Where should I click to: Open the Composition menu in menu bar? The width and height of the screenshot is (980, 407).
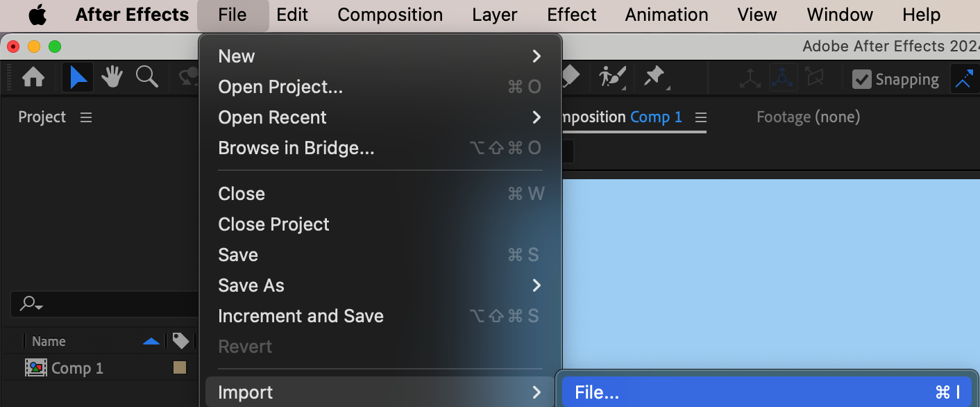point(390,15)
